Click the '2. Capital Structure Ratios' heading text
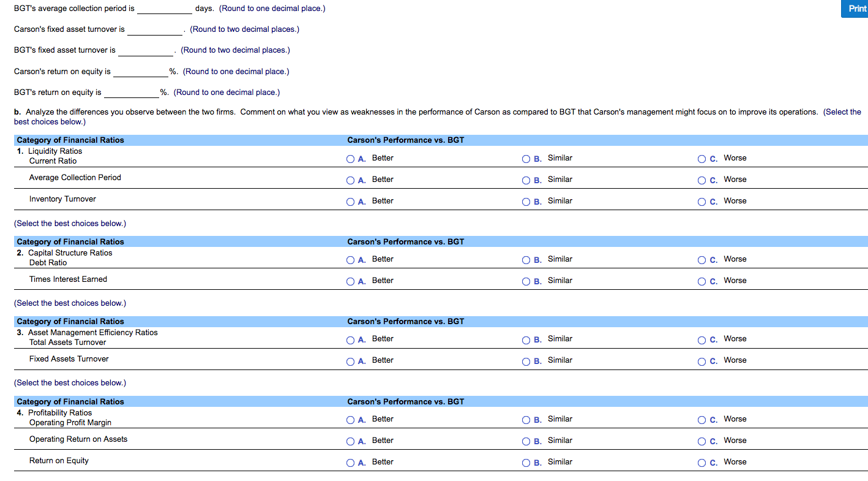 (x=65, y=253)
